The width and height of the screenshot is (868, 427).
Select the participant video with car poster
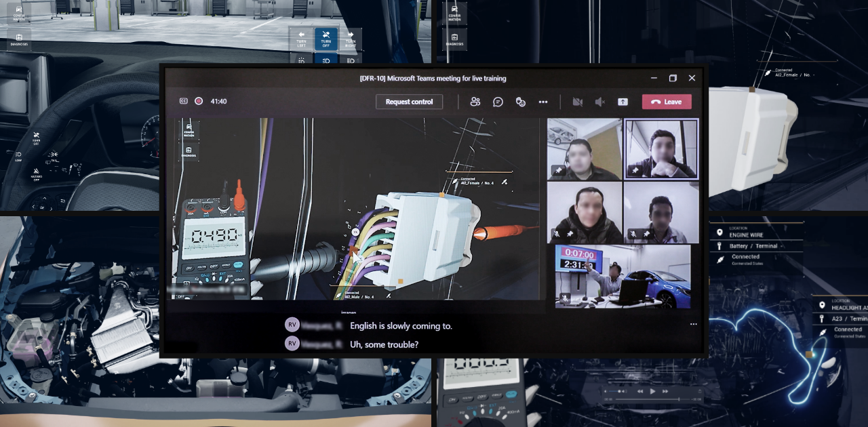[x=584, y=149]
